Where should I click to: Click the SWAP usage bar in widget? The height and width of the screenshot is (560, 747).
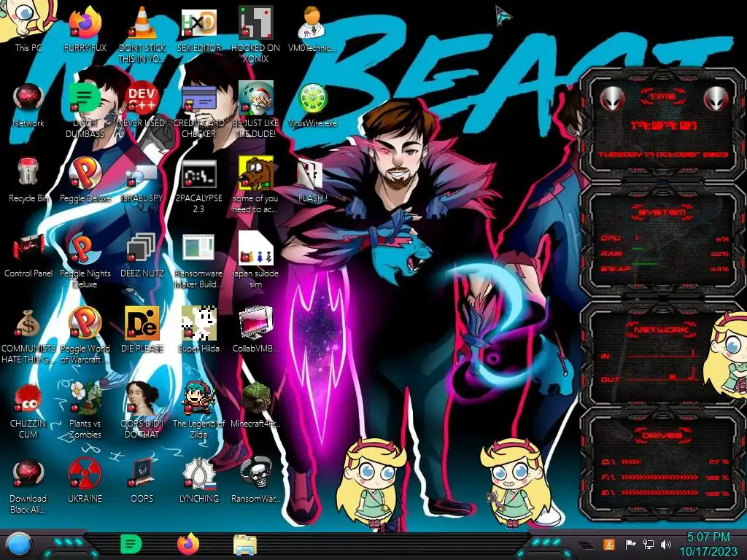645,263
